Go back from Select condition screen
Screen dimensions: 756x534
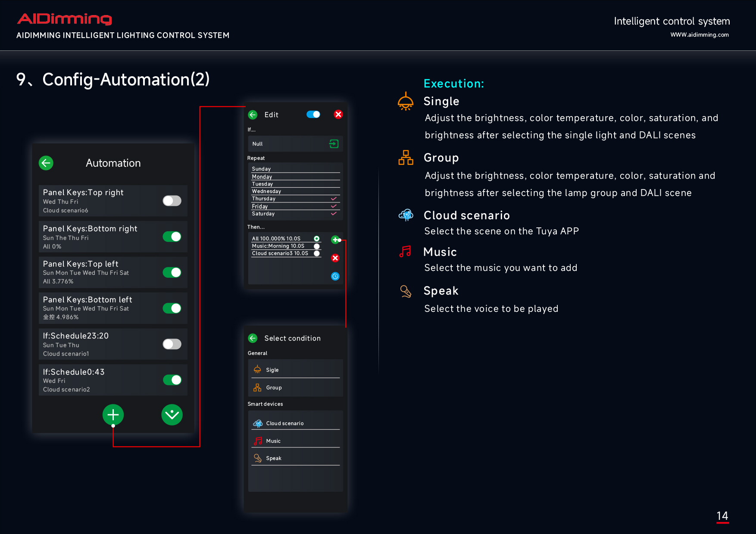click(x=253, y=338)
